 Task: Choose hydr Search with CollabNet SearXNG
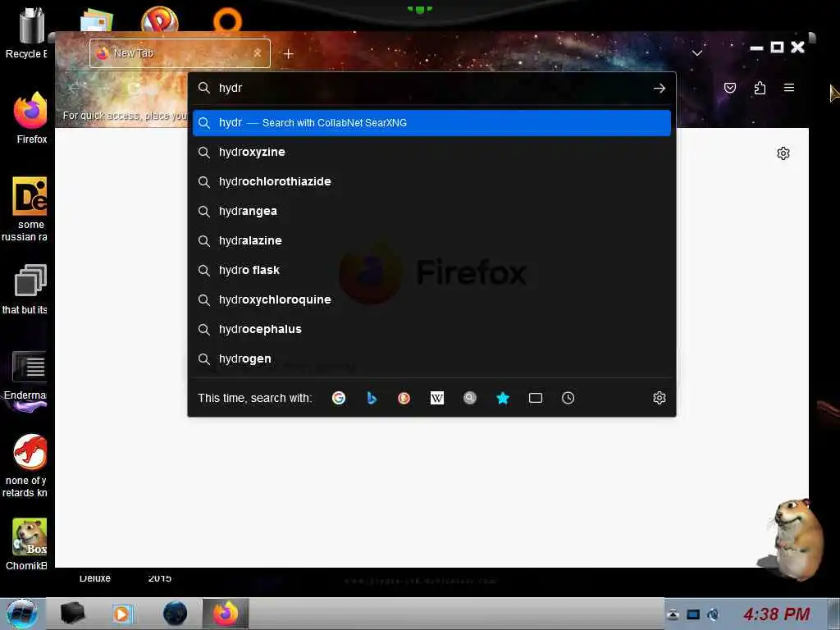[431, 123]
